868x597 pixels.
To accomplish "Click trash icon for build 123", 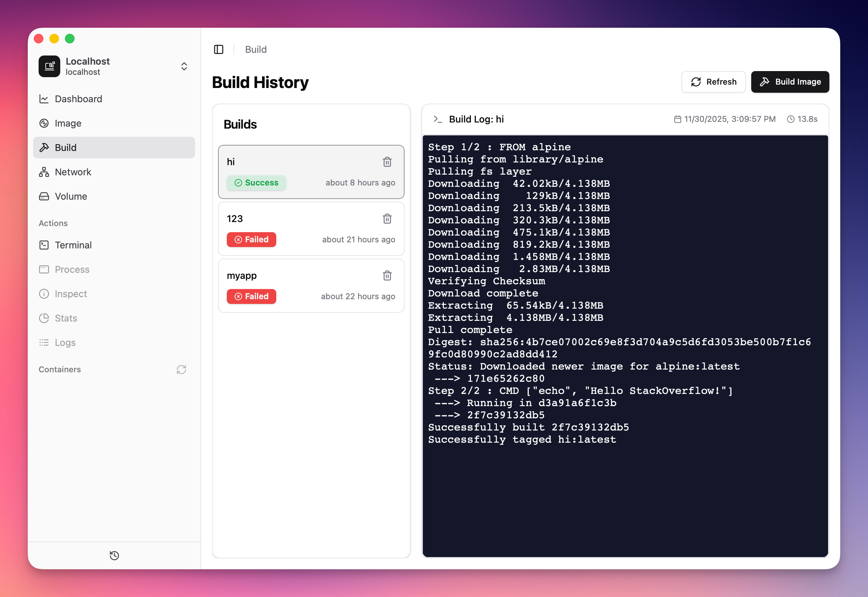I will [x=387, y=218].
